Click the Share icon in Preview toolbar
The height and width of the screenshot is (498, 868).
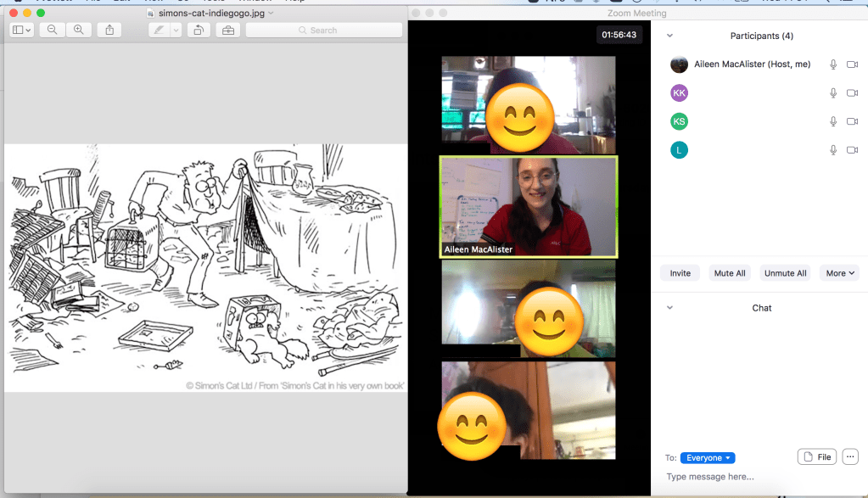109,30
